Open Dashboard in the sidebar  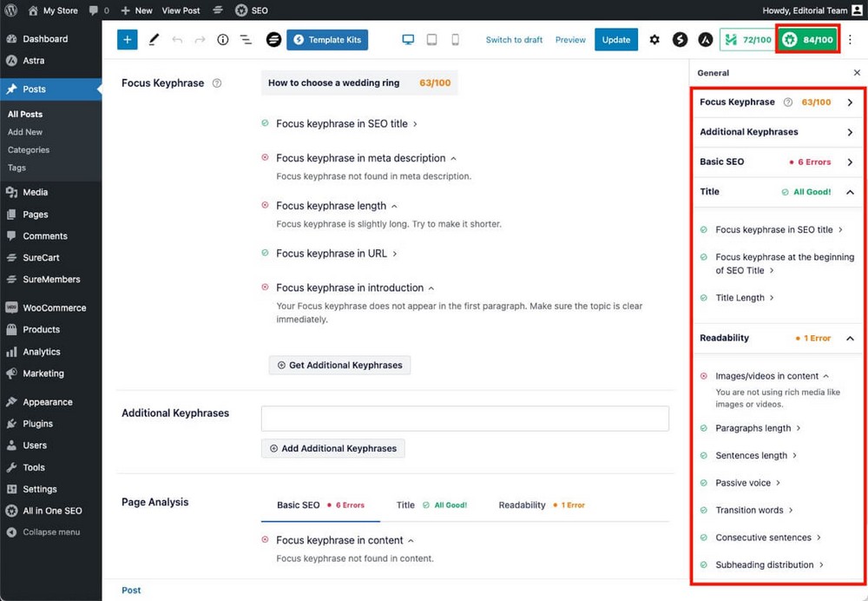[45, 39]
